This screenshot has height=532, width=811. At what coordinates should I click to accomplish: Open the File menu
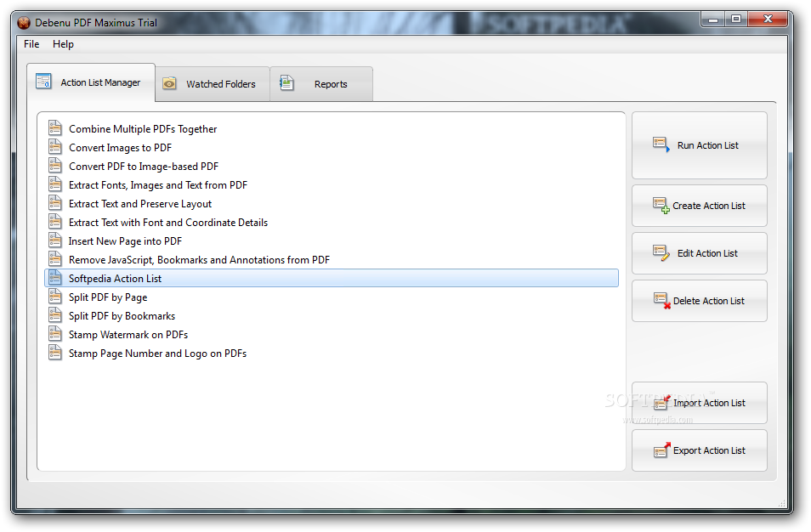coord(31,44)
